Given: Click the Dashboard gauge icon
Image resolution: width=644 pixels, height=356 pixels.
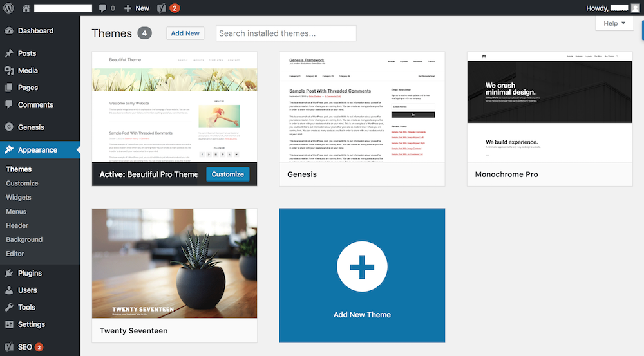Looking at the screenshot, I should pyautogui.click(x=9, y=31).
